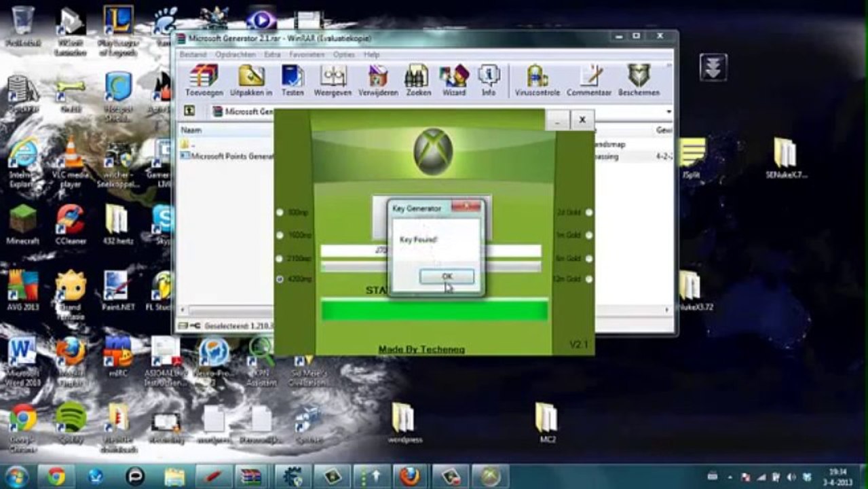
Task: Click the generated key text field
Action: coord(431,251)
